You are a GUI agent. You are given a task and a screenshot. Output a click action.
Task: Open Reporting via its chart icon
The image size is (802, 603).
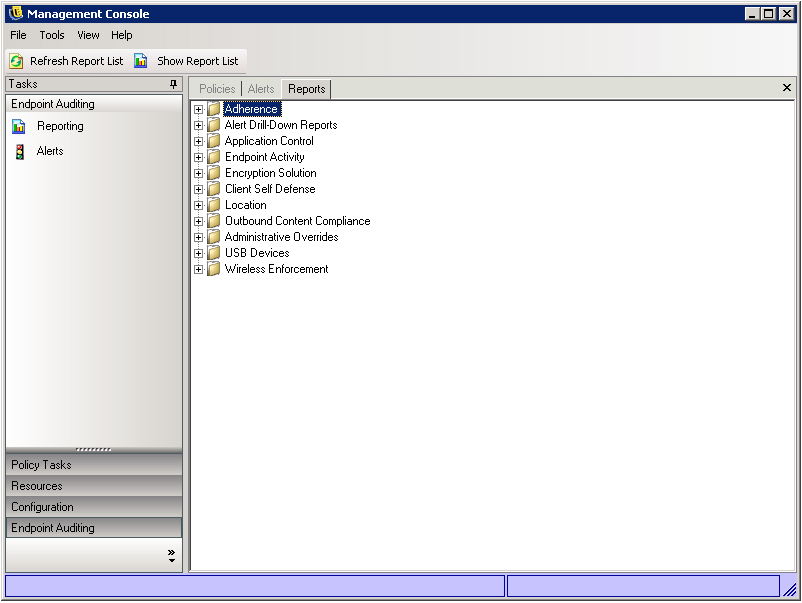coord(19,127)
